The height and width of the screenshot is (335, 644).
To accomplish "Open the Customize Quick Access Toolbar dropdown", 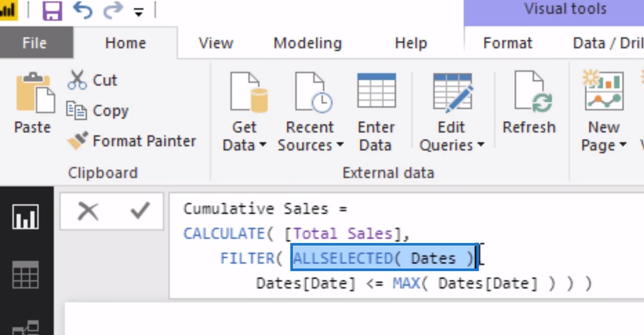I will click(138, 13).
